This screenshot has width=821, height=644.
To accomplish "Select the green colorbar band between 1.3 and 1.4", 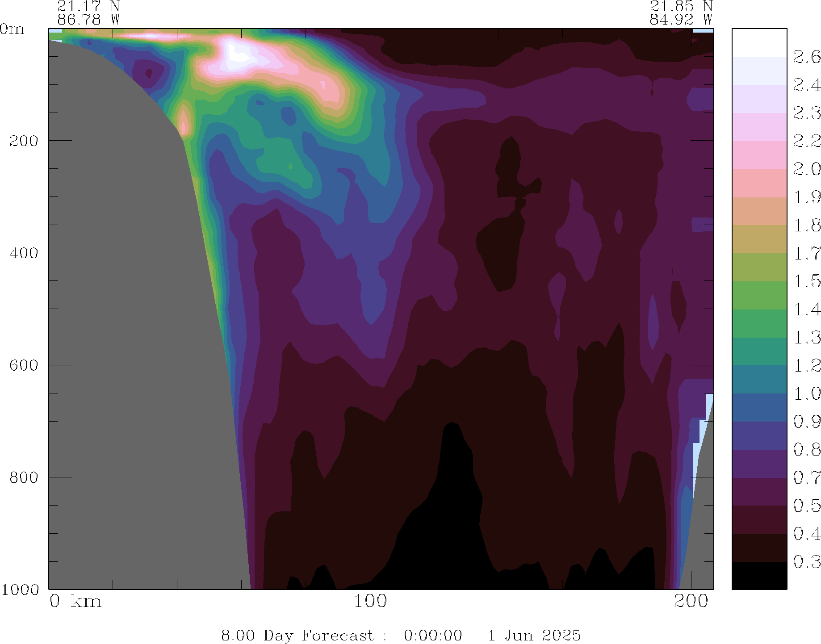I will click(x=759, y=323).
